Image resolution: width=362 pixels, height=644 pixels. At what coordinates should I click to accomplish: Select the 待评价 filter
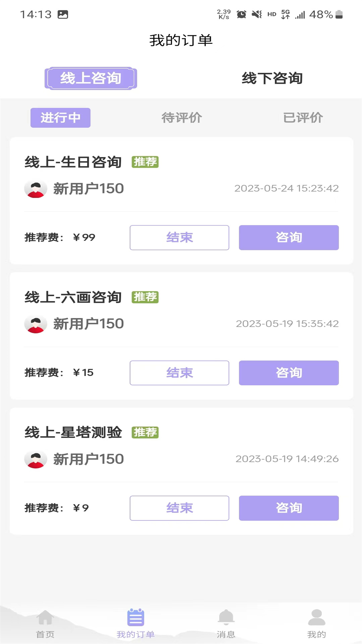pyautogui.click(x=181, y=118)
